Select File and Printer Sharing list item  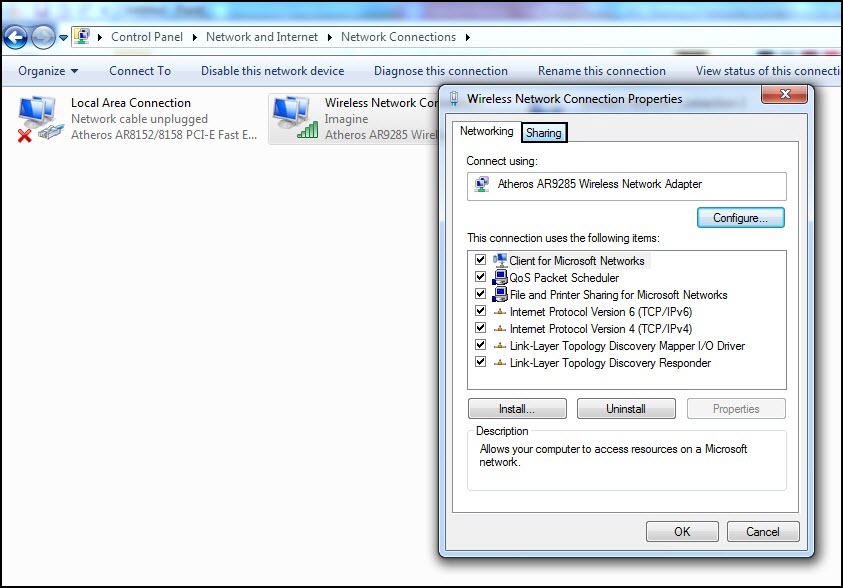618,295
